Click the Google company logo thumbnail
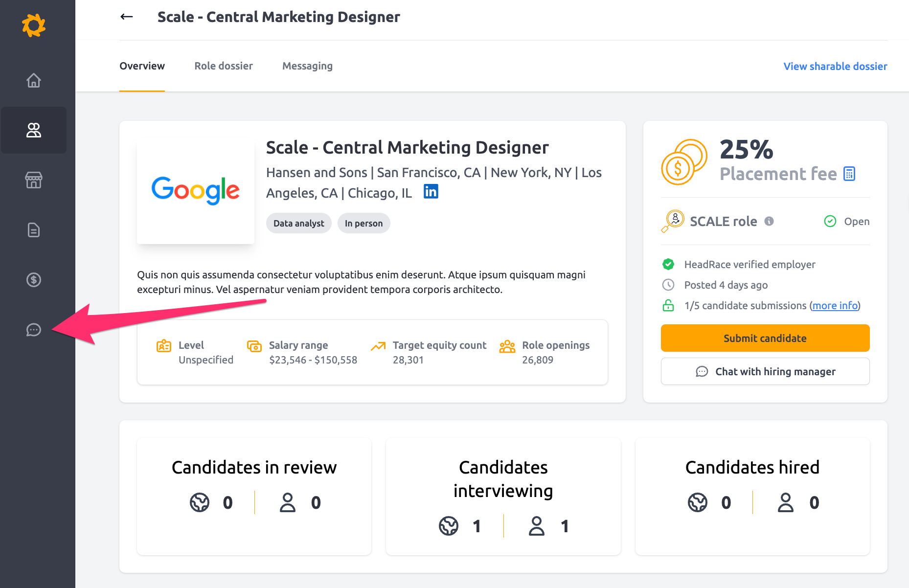 196,190
